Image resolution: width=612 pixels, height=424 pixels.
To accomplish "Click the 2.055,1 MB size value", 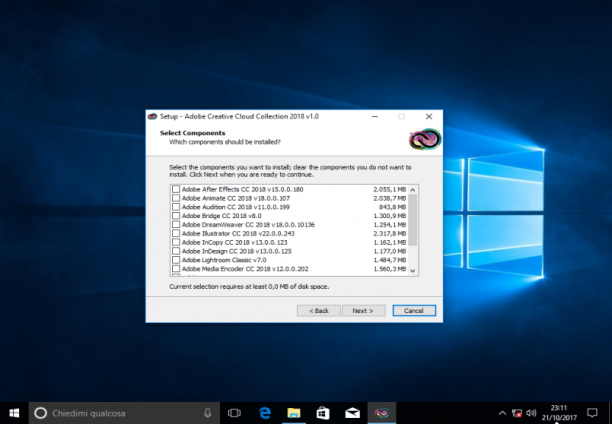I will [x=390, y=189].
